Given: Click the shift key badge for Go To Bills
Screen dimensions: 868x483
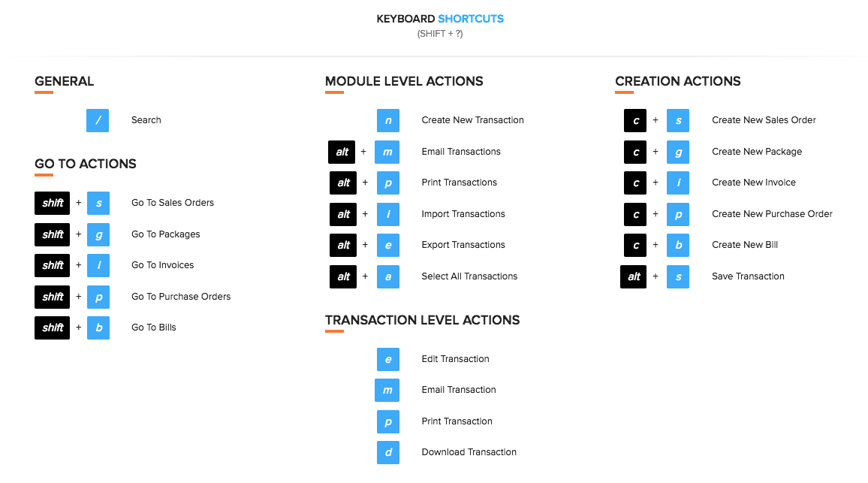Looking at the screenshot, I should click(x=52, y=328).
